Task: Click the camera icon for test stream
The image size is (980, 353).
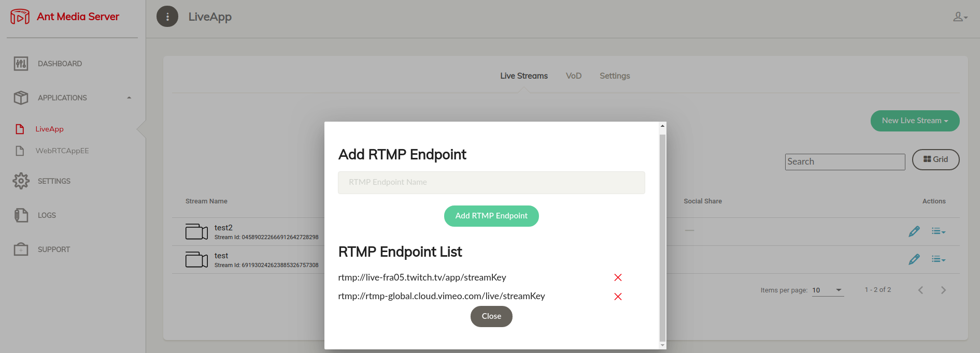Action: coord(197,259)
